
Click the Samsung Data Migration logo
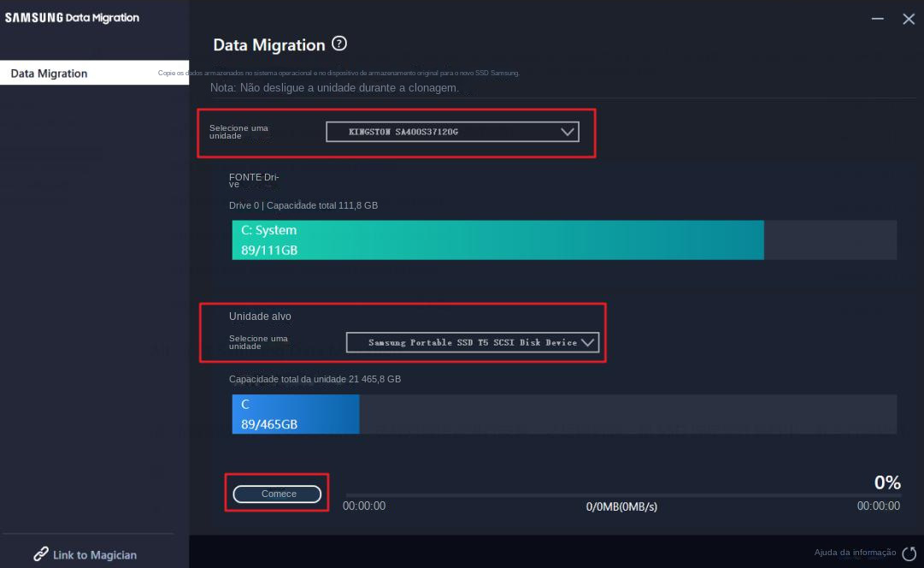pyautogui.click(x=72, y=18)
